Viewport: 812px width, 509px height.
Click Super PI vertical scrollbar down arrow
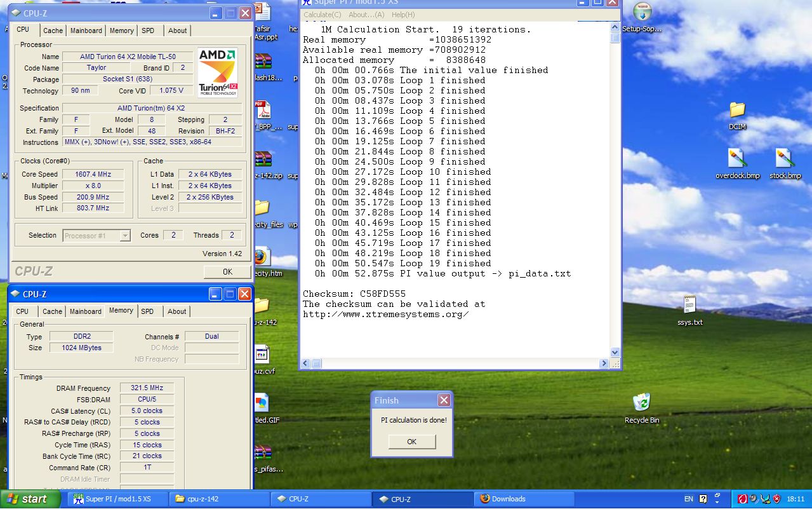[615, 353]
